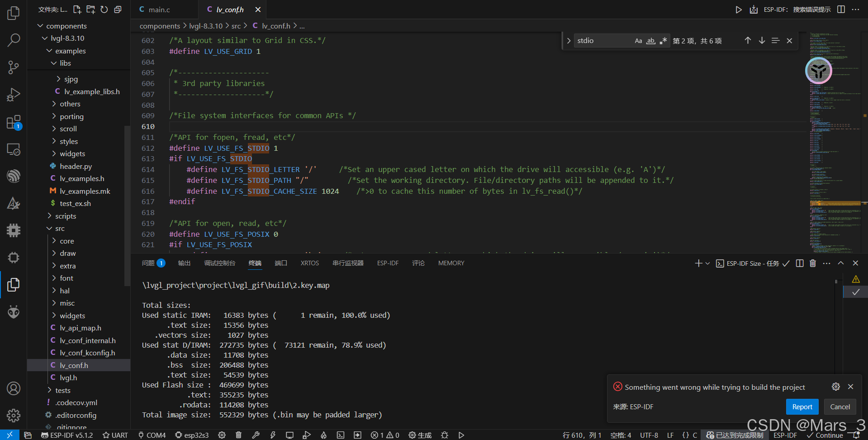This screenshot has width=868, height=440.
Task: Open the 串行监视器 serial monitor tab
Action: click(348, 263)
